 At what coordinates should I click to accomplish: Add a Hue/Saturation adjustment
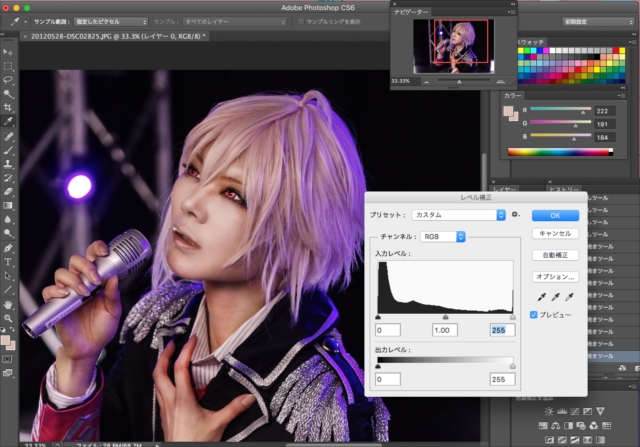tap(542, 426)
